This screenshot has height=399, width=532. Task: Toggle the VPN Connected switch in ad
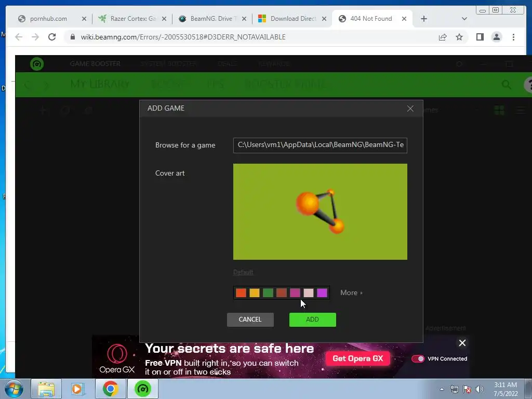(418, 358)
